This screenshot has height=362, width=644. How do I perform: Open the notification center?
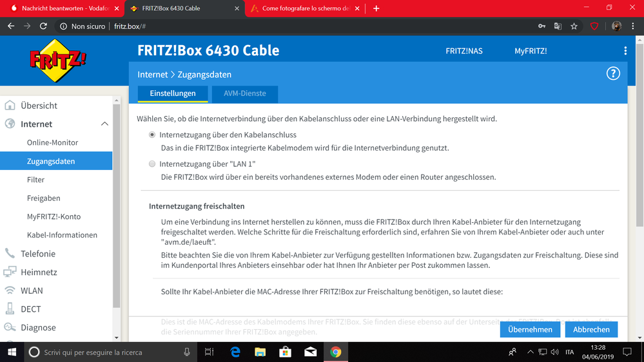click(x=627, y=352)
